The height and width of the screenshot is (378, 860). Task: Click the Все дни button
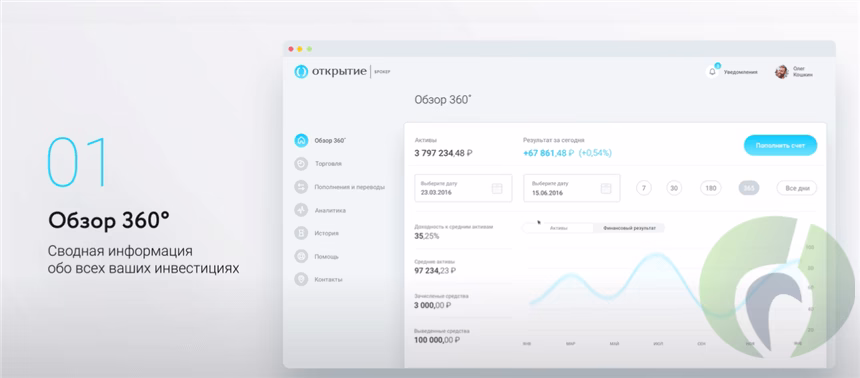click(797, 188)
